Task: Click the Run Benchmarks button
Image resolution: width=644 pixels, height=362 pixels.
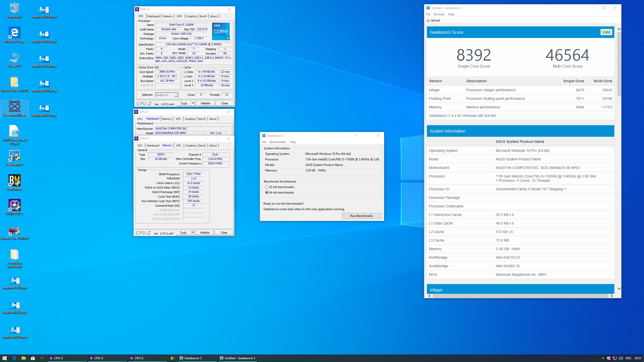Action: (x=361, y=216)
